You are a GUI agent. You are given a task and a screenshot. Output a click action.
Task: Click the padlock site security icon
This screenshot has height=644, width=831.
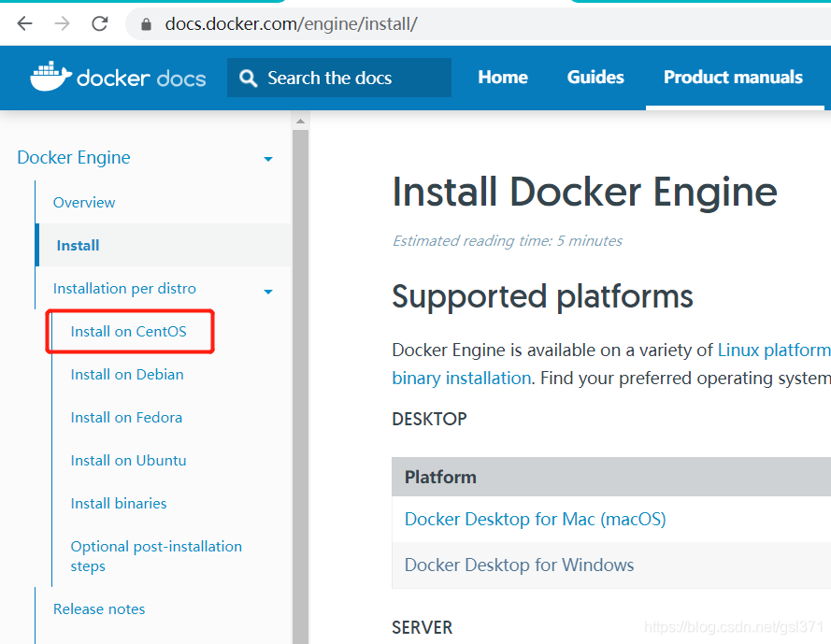146,24
